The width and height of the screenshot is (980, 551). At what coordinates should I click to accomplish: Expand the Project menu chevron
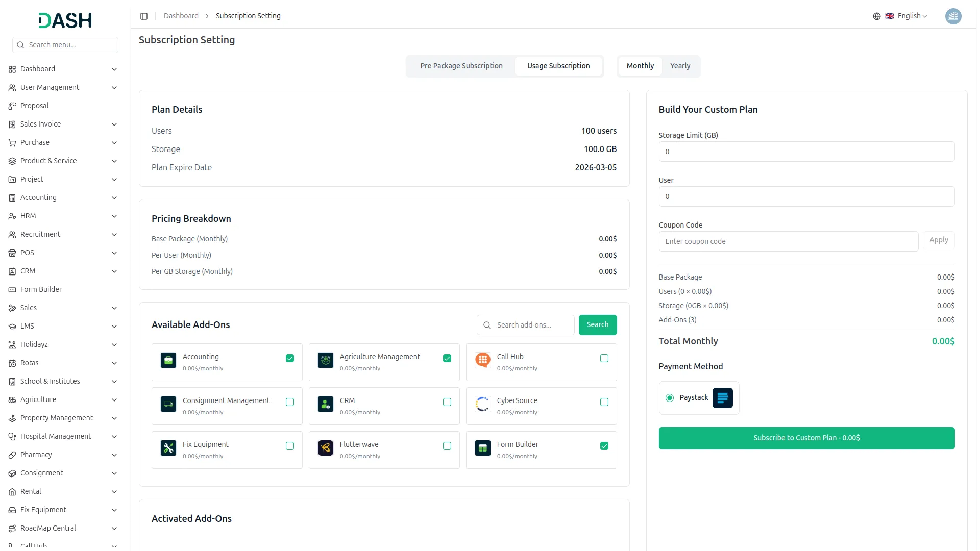(114, 180)
